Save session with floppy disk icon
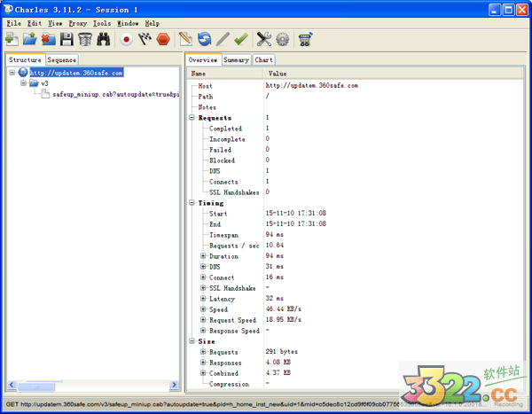Viewport: 532px width, 414px height. 66,39
